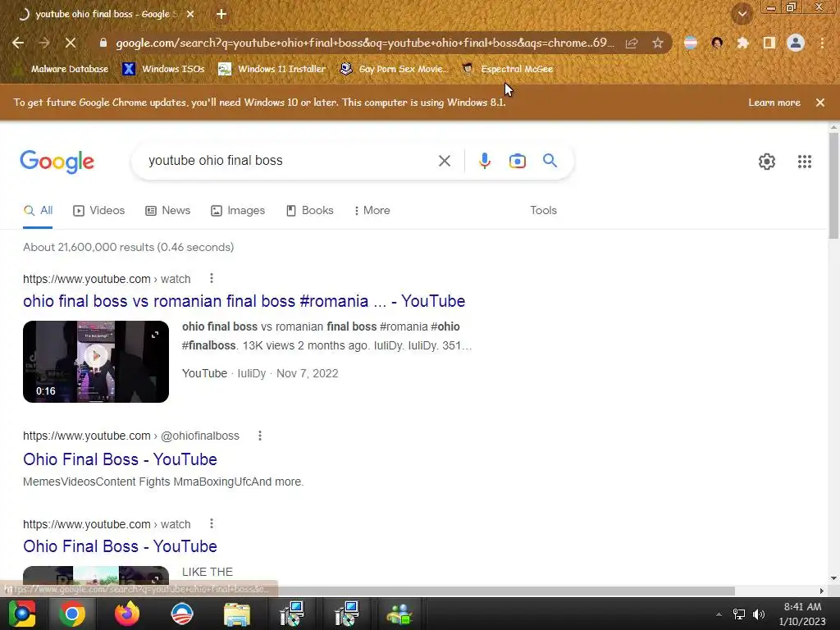The height and width of the screenshot is (630, 840).
Task: Open Chrome three-dot menu
Action: click(822, 43)
